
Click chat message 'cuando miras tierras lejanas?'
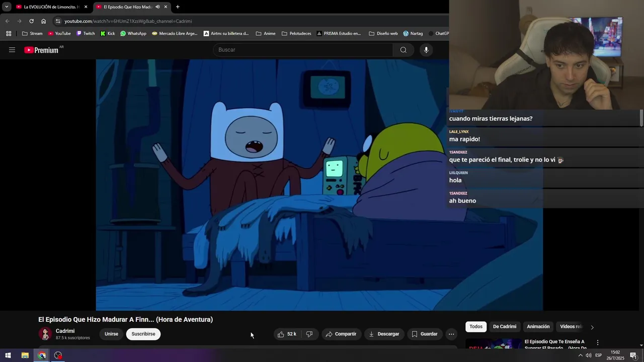[491, 119]
